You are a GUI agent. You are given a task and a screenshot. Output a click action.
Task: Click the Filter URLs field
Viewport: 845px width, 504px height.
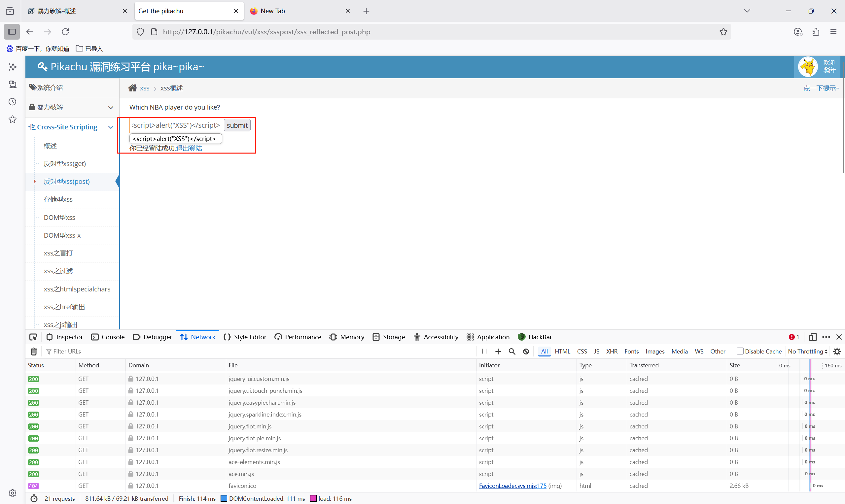(260, 351)
